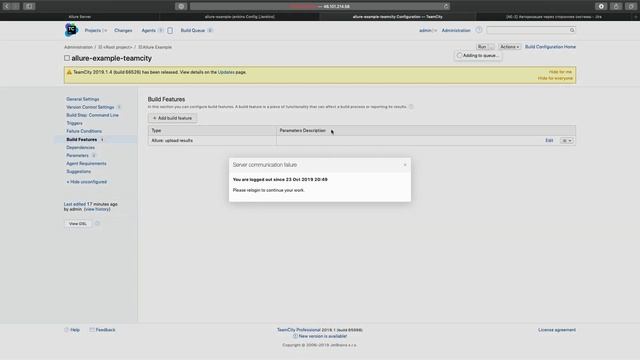Select Build Features in sidebar

[82, 140]
